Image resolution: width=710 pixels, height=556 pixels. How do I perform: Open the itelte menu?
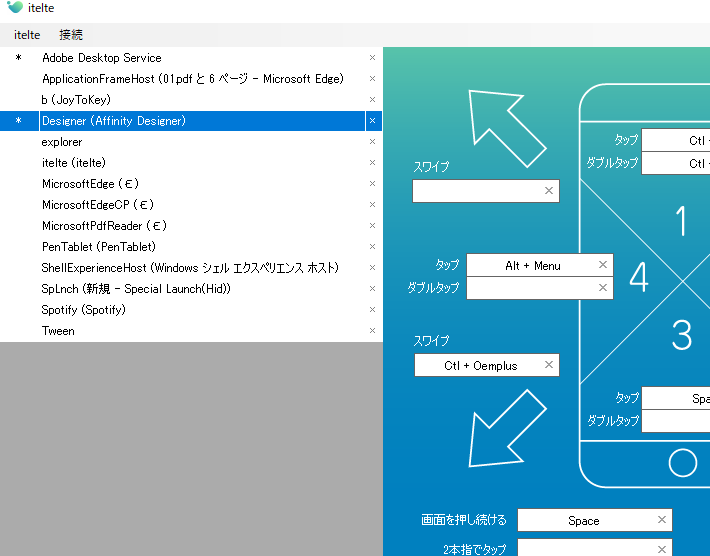[27, 35]
